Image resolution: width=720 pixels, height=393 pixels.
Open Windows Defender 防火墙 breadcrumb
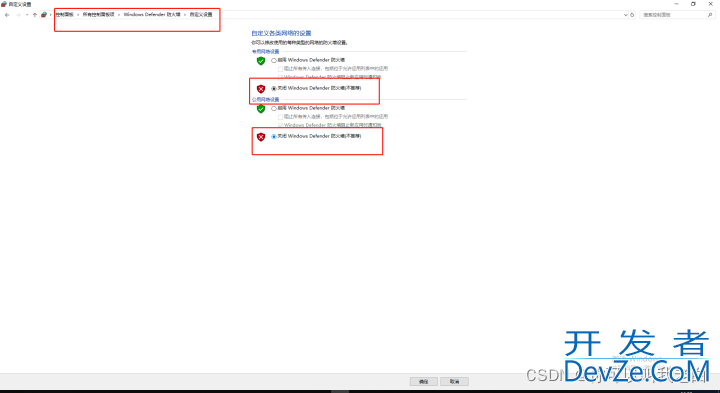pos(152,15)
